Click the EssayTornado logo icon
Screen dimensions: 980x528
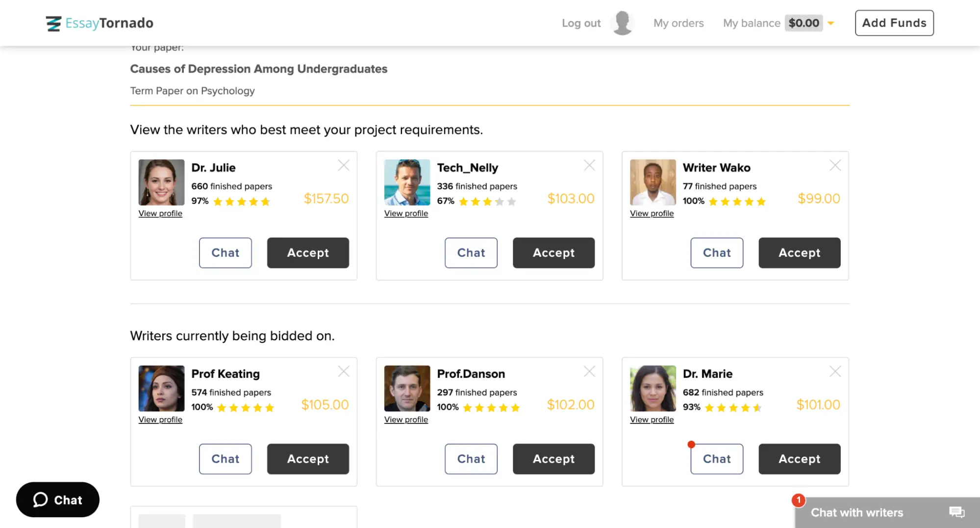pyautogui.click(x=53, y=23)
